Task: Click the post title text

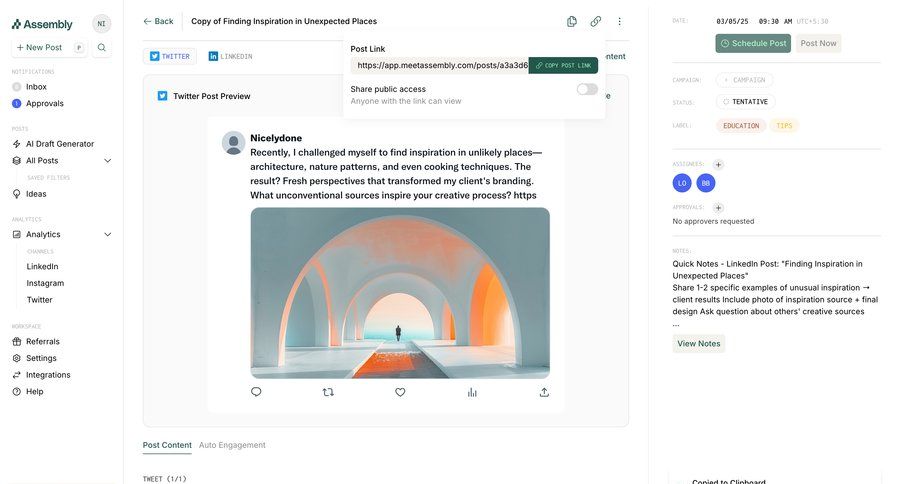Action: (284, 21)
